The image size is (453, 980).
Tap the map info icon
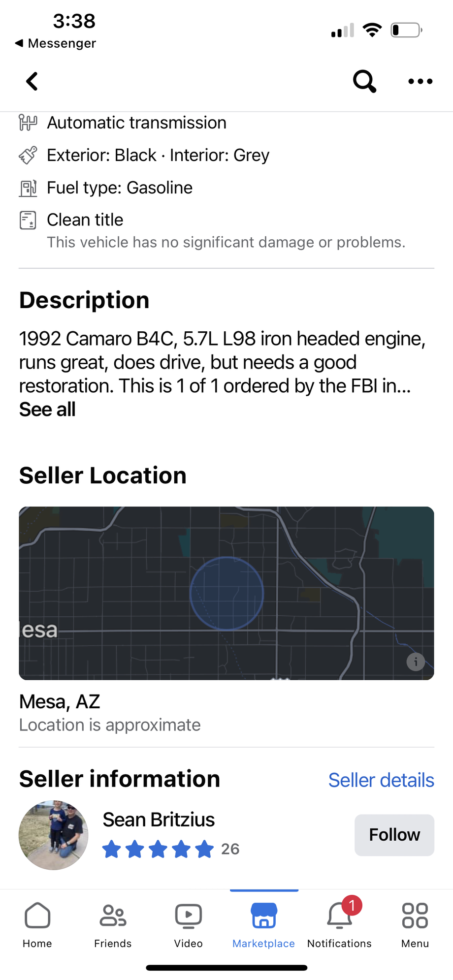coord(416,662)
